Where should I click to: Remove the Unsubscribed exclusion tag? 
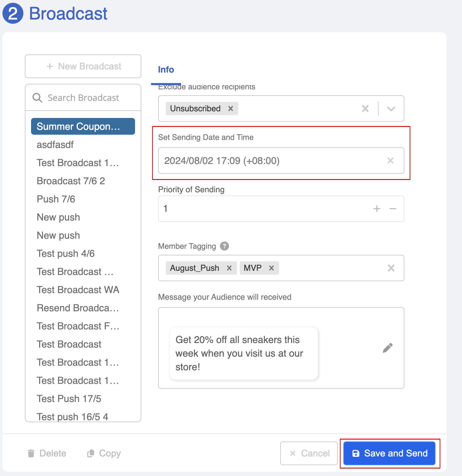coord(230,109)
